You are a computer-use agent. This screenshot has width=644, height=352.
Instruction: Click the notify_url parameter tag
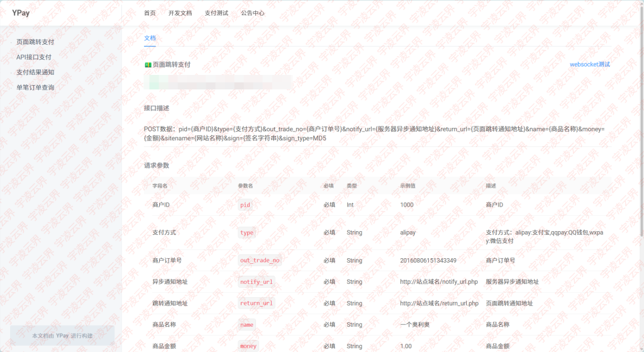point(257,282)
